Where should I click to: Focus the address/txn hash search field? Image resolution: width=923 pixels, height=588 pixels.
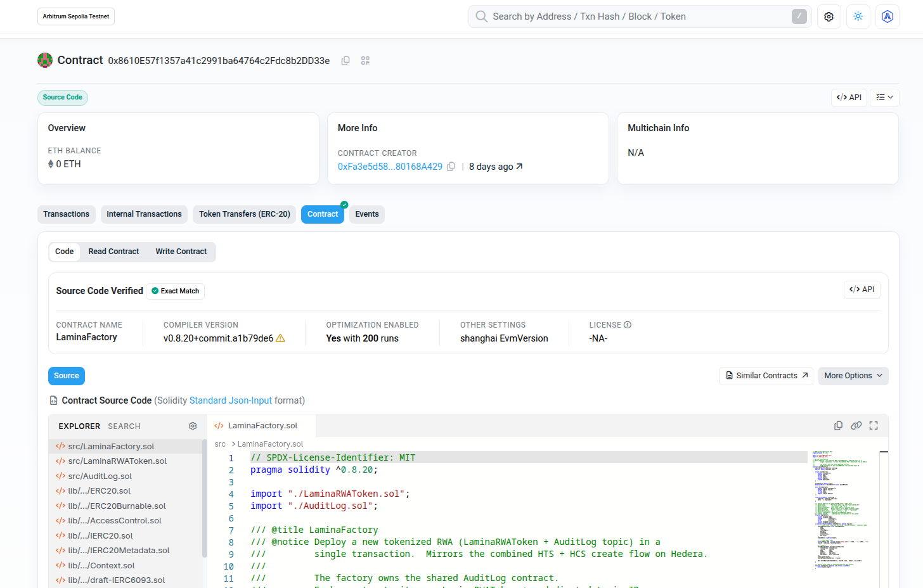640,16
